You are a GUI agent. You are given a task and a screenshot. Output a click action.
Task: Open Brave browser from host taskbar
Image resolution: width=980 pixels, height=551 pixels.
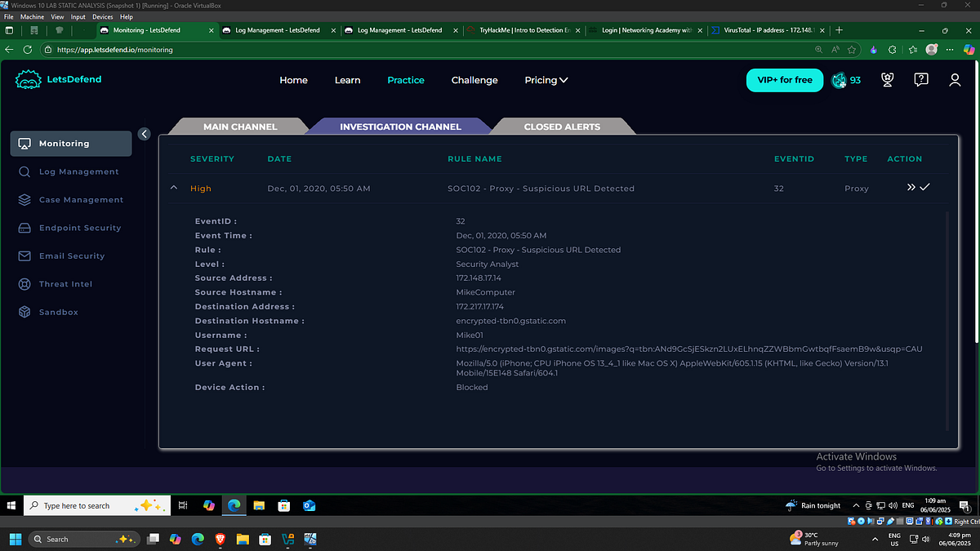[x=220, y=539]
